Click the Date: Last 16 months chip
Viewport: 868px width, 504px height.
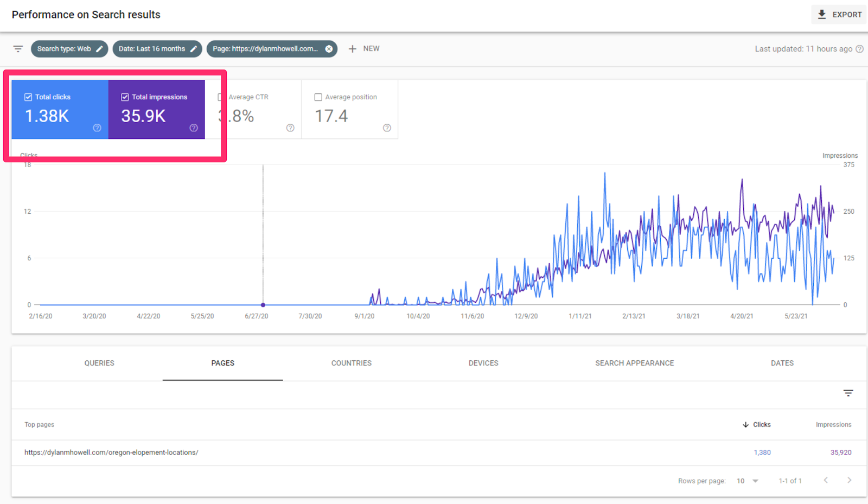(x=157, y=49)
